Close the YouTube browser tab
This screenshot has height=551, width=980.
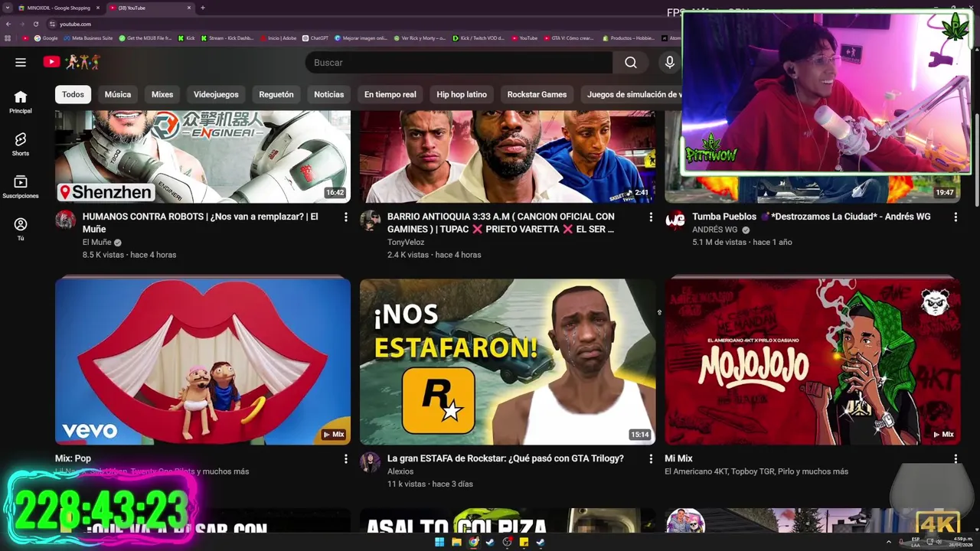pyautogui.click(x=189, y=8)
